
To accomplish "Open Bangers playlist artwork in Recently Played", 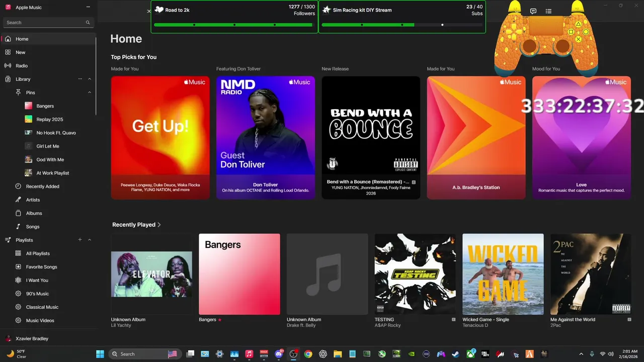I will point(239,274).
